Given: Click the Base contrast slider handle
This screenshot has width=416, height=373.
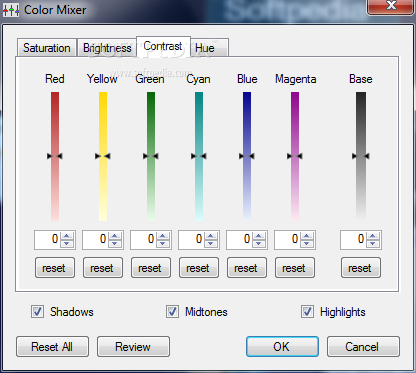Looking at the screenshot, I should [x=361, y=156].
